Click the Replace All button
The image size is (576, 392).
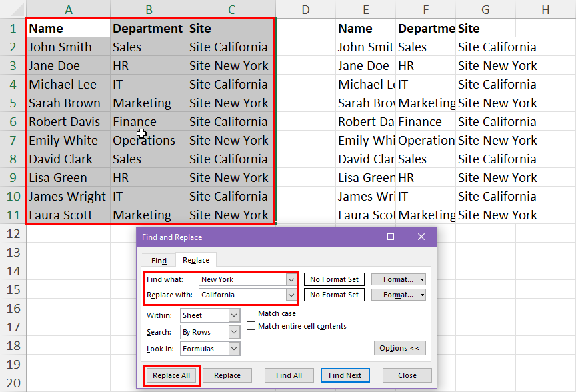[171, 375]
